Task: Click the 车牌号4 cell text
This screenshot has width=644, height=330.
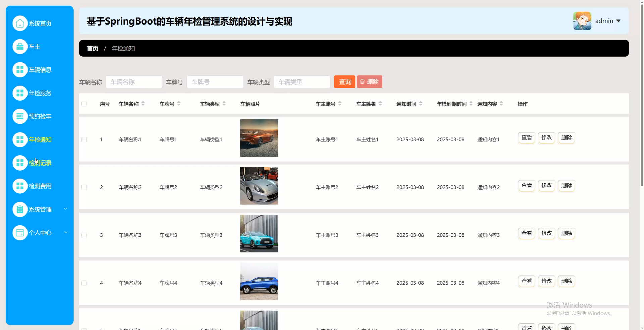Action: [168, 283]
